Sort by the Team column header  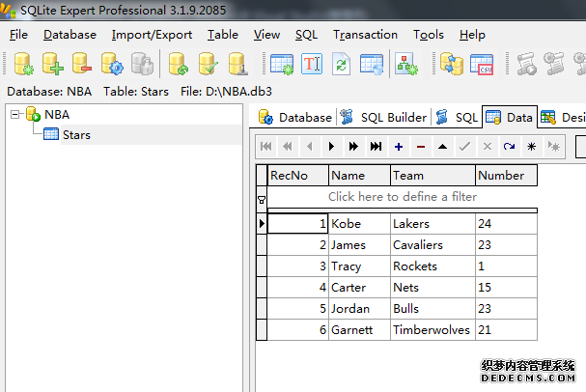pyautogui.click(x=433, y=176)
